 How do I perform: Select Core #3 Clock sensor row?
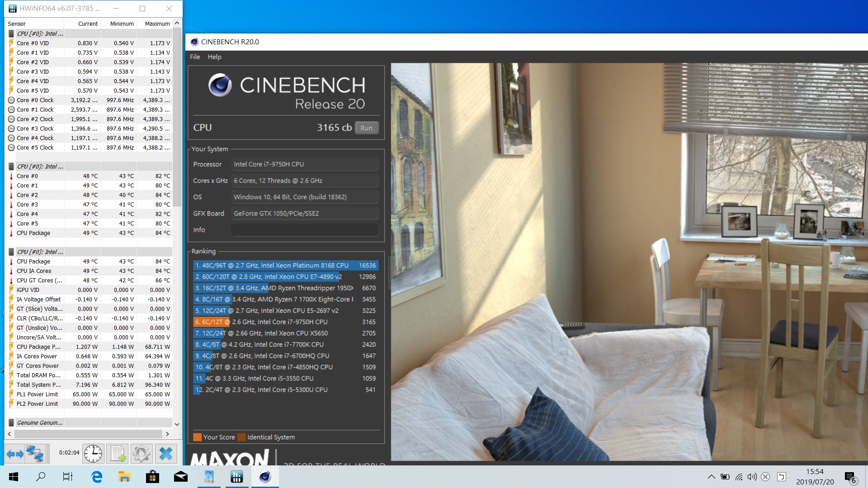(x=90, y=129)
